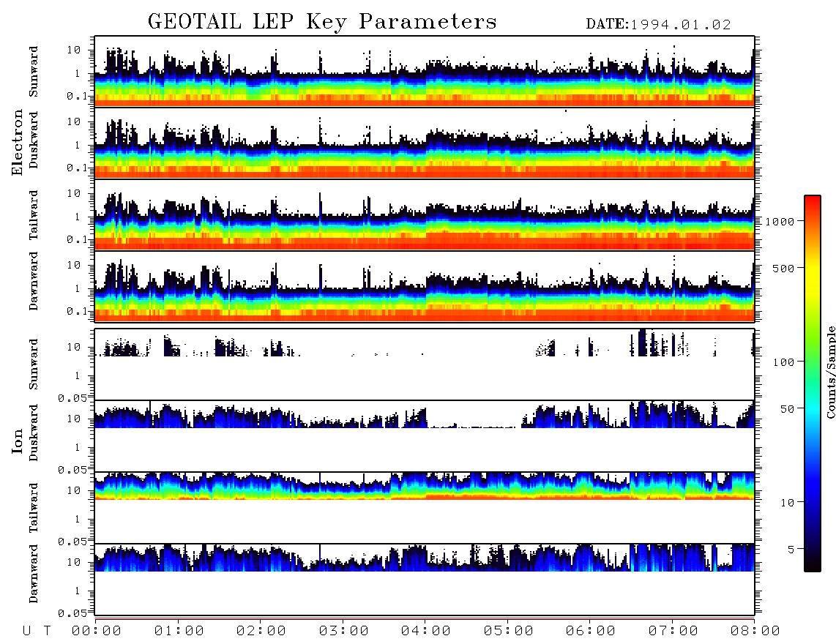Select the color bar's 5 tick label

point(791,550)
